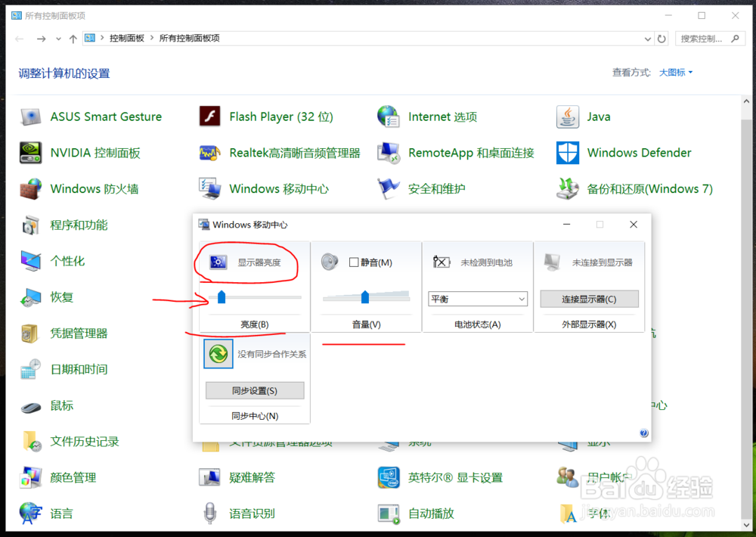Open NVIDIA 控制面板 icon
The image size is (756, 537).
pyautogui.click(x=31, y=153)
